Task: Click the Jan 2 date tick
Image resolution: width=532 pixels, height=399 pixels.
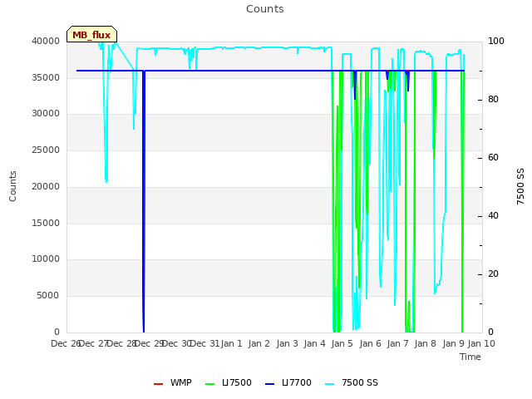Action: click(259, 343)
